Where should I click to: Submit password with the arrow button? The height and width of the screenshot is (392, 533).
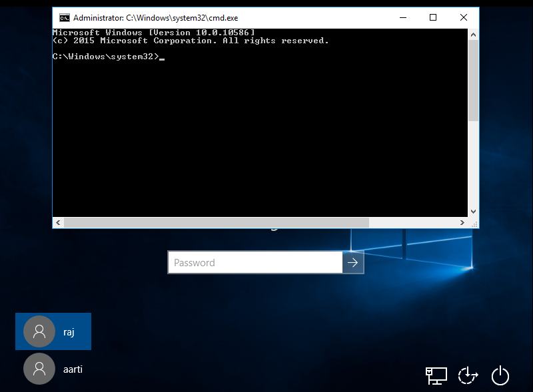(353, 262)
